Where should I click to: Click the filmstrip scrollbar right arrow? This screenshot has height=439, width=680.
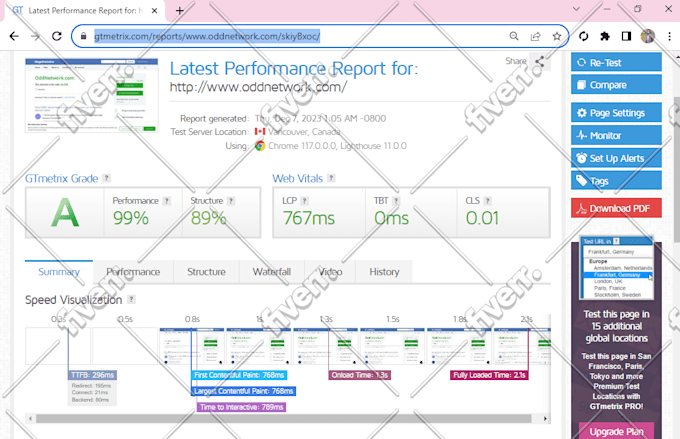(545, 419)
